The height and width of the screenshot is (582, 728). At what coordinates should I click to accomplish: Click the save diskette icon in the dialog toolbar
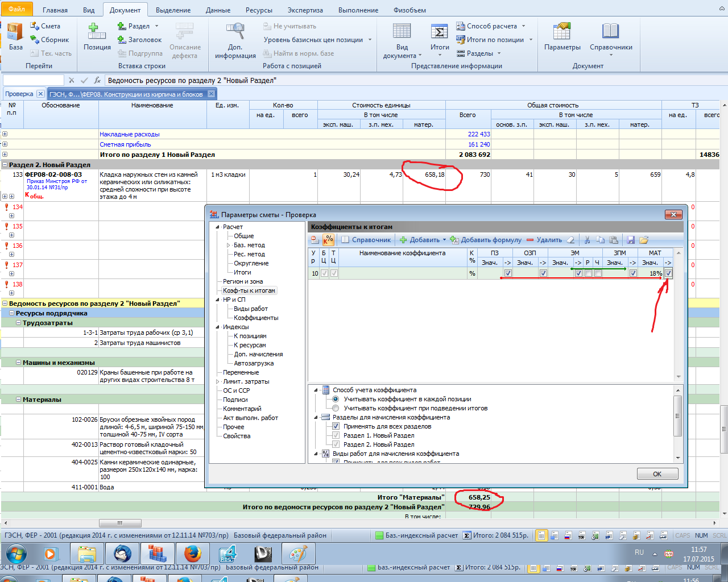631,240
